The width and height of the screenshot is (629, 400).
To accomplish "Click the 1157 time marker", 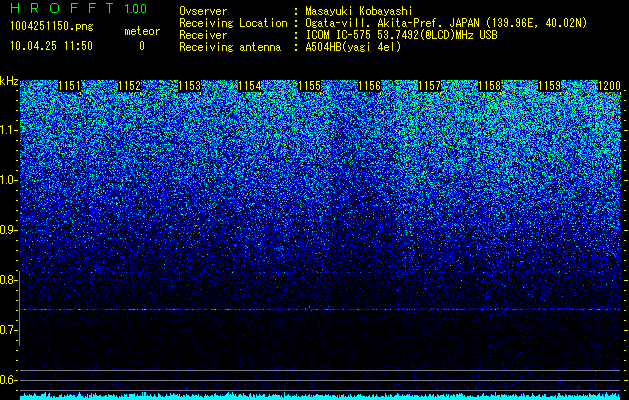I will [430, 86].
